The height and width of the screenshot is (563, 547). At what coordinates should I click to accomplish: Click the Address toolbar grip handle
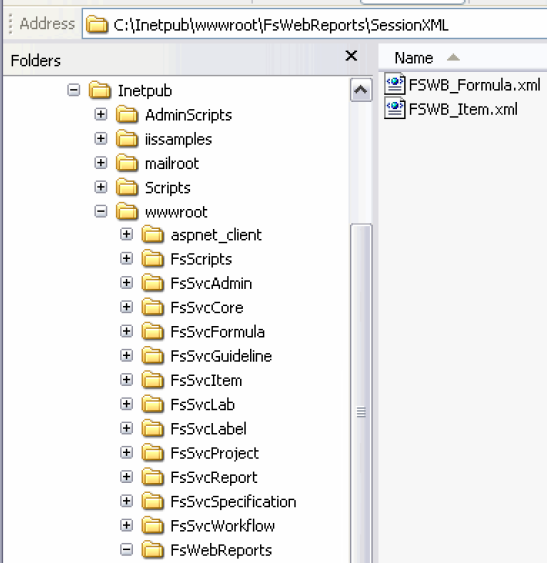[10, 24]
